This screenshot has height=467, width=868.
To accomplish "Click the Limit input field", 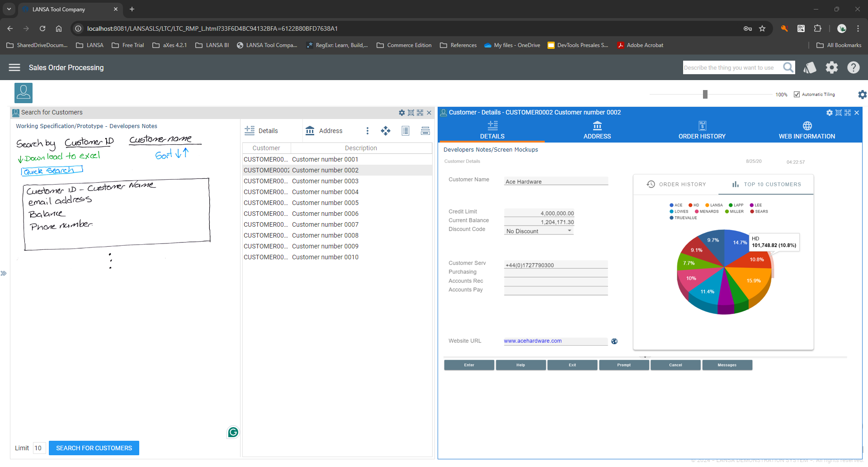I will click(x=39, y=448).
